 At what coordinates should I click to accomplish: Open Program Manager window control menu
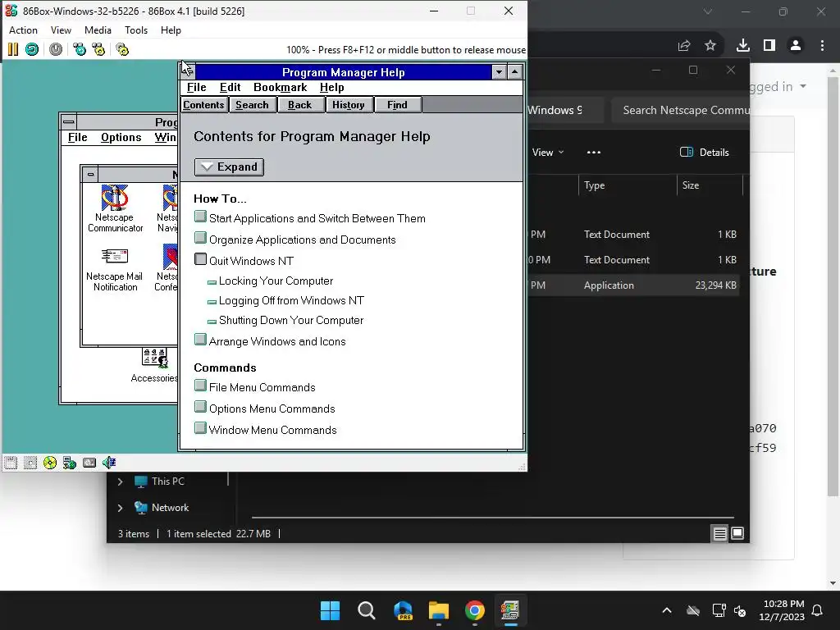69,121
